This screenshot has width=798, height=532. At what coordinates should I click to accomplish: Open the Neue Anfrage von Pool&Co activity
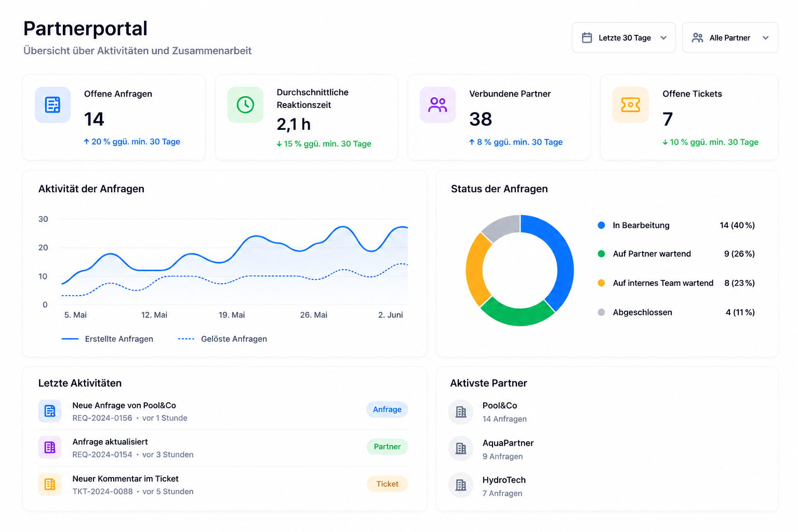coord(223,411)
